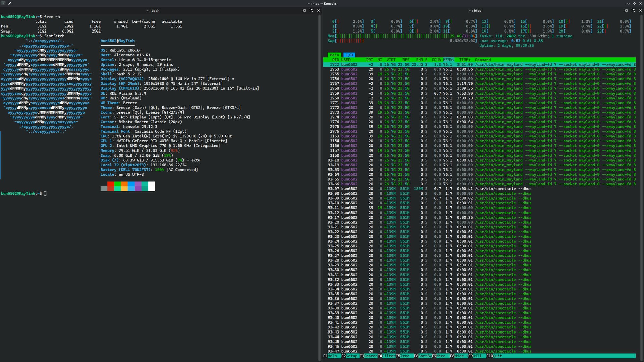Close the bash split pane
The width and height of the screenshot is (644, 362).
pos(318,11)
